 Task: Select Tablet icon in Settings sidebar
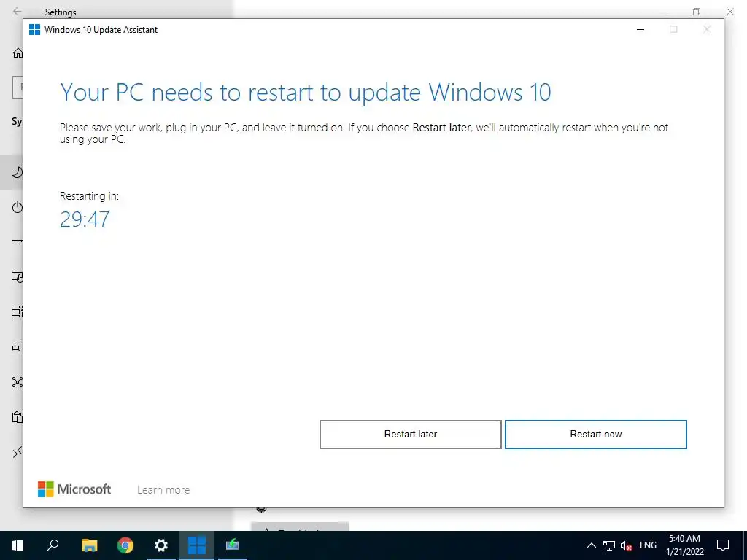tap(18, 277)
